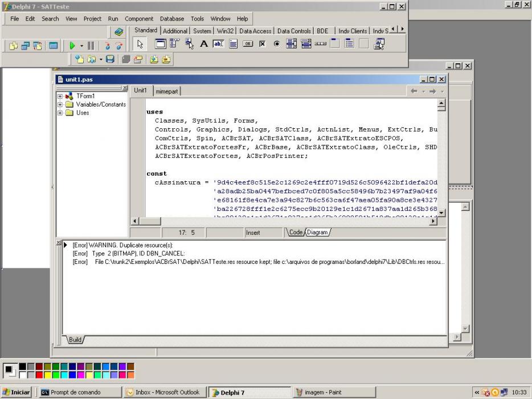This screenshot has width=532, height=399.
Task: Select the GroupBox component icon
Action: click(335, 43)
